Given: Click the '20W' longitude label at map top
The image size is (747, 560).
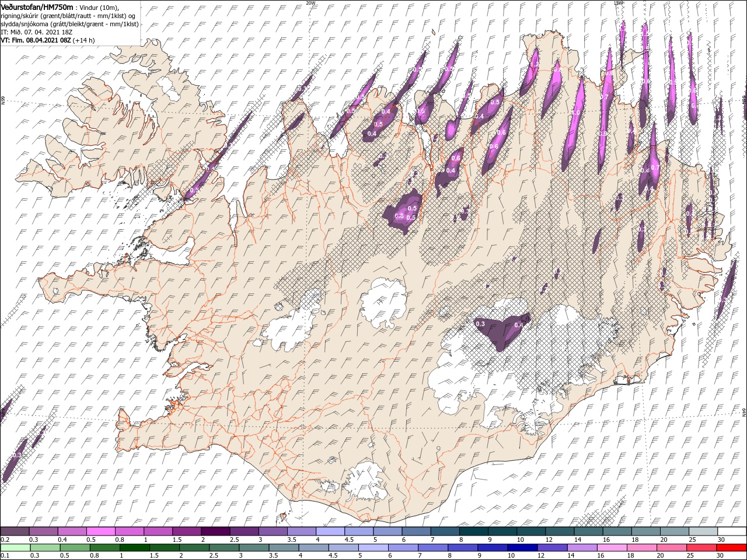Looking at the screenshot, I should pyautogui.click(x=310, y=3).
